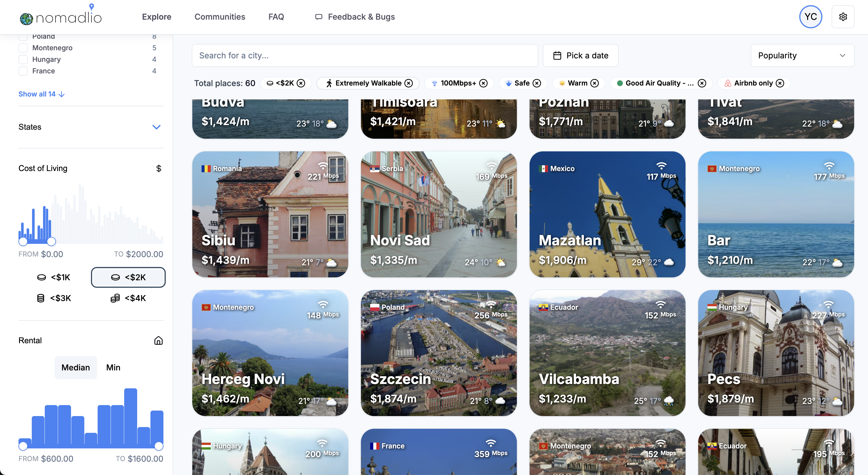Screen dimensions: 868x475
Task: Click the Rental house icon
Action: (x=158, y=340)
